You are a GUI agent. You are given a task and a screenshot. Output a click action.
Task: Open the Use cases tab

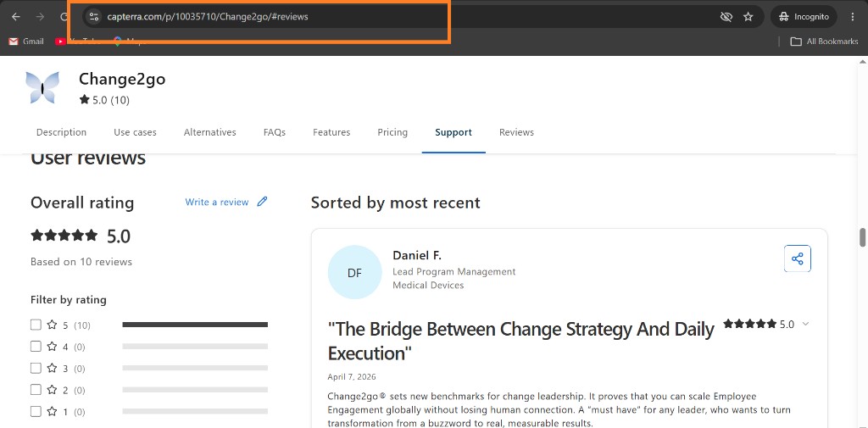coord(135,132)
